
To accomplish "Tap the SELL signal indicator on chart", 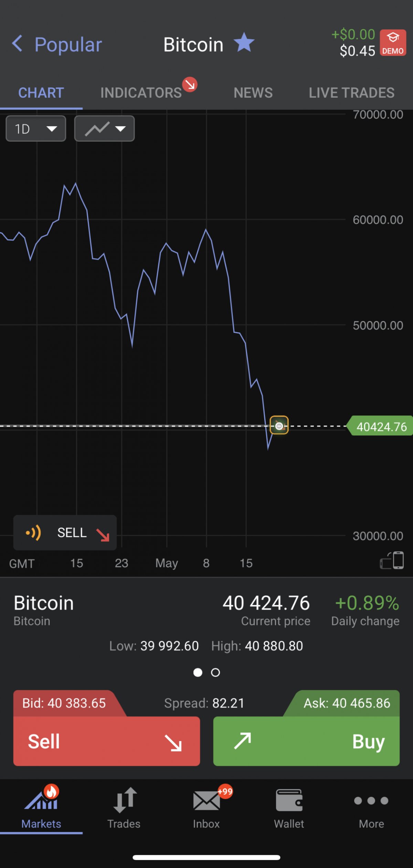I will [x=65, y=533].
